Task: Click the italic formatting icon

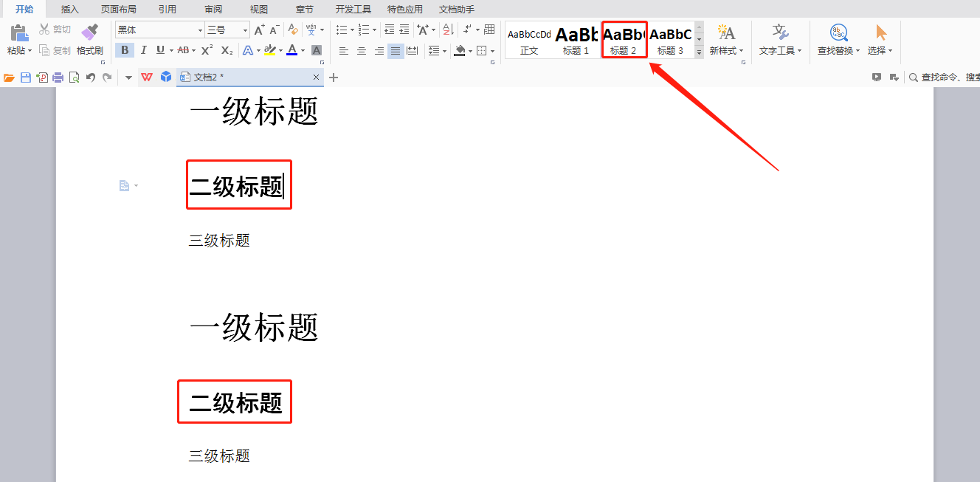Action: point(143,50)
